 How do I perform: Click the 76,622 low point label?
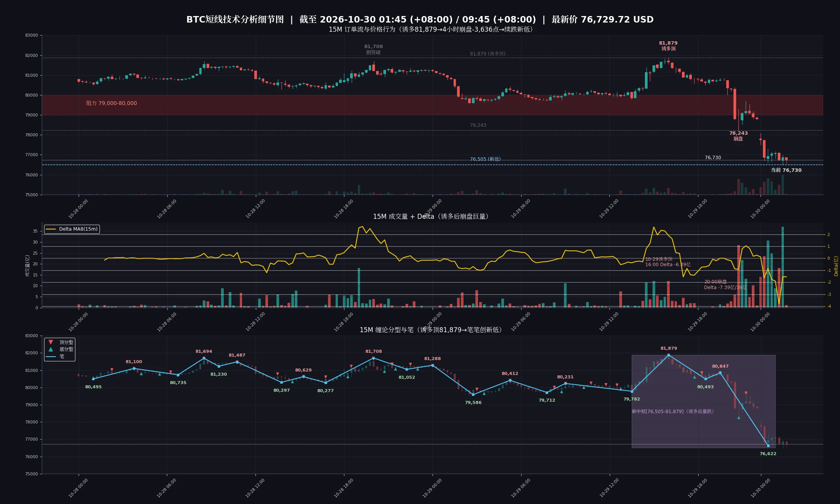coord(768,454)
